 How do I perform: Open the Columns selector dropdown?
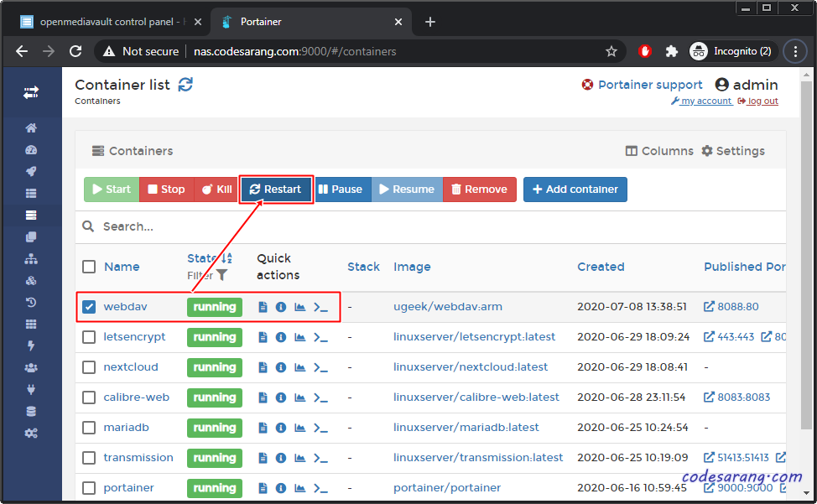(659, 151)
